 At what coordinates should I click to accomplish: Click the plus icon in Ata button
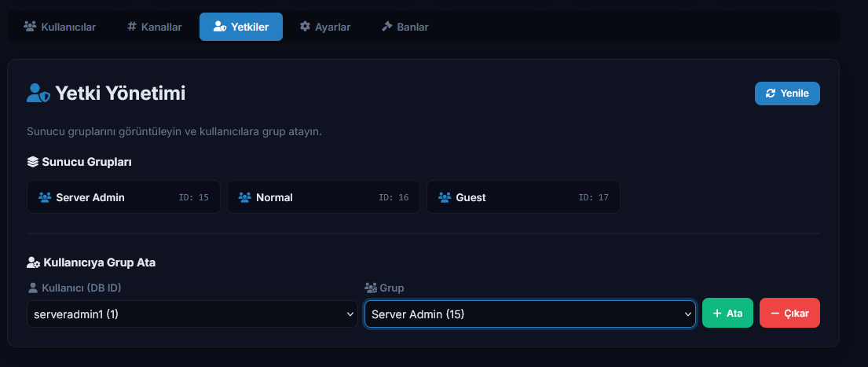(717, 314)
